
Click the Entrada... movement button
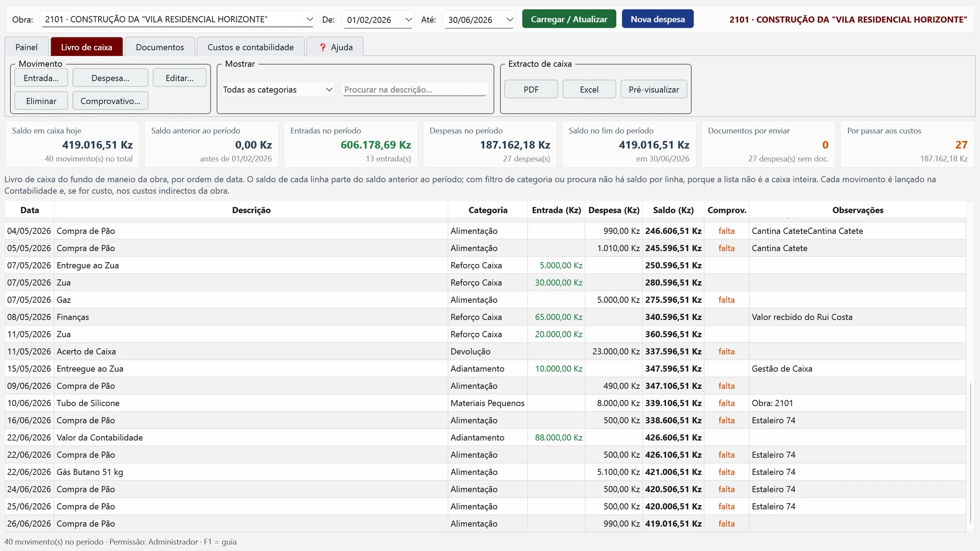point(41,78)
